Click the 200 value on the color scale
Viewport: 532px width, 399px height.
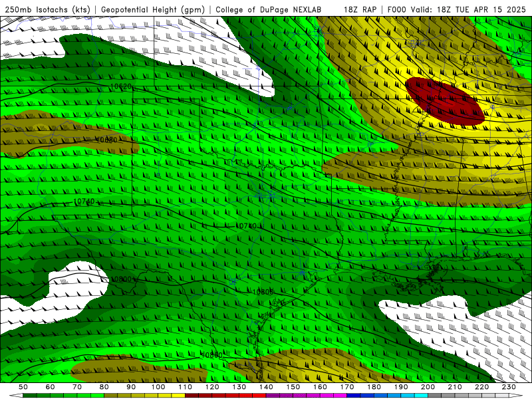(x=428, y=387)
